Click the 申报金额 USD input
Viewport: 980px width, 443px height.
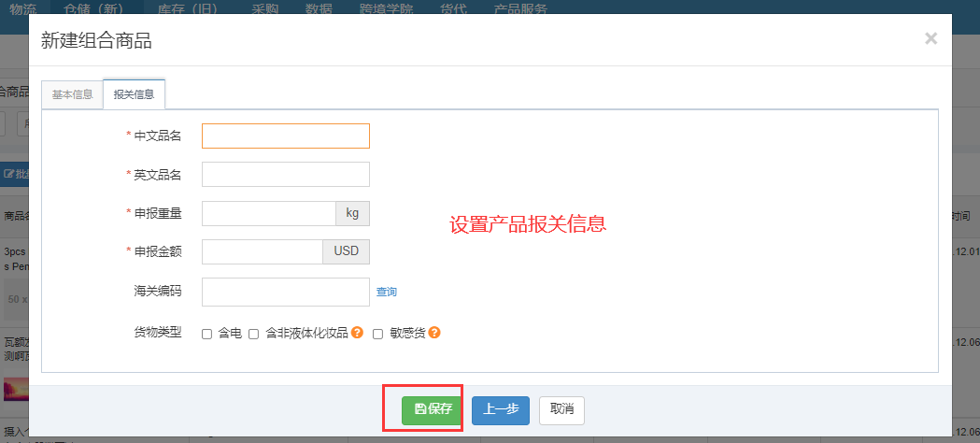[263, 251]
